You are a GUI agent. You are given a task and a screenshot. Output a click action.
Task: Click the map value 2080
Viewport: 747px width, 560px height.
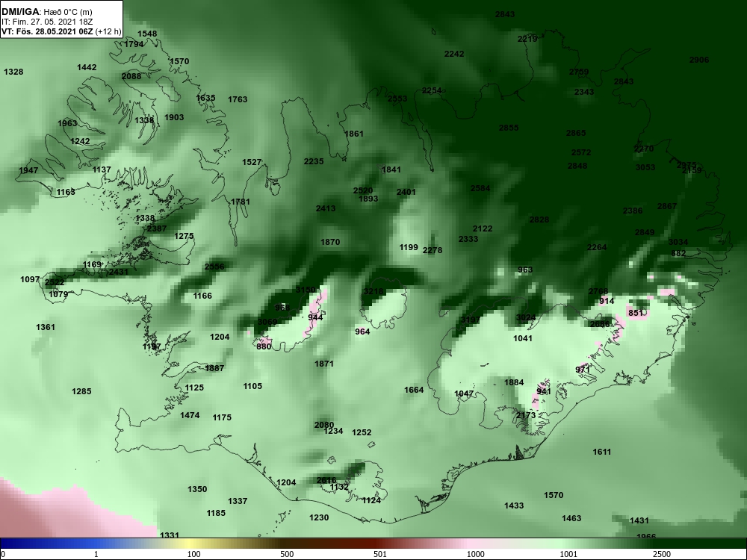324,426
